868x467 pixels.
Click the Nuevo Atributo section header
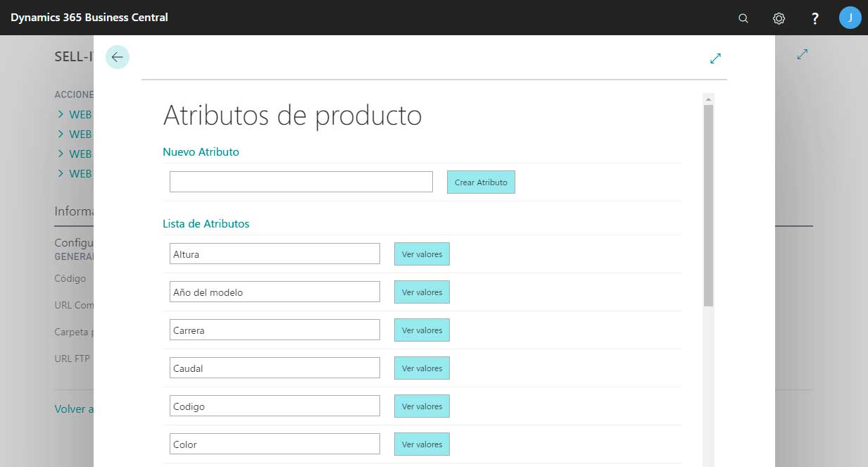201,151
